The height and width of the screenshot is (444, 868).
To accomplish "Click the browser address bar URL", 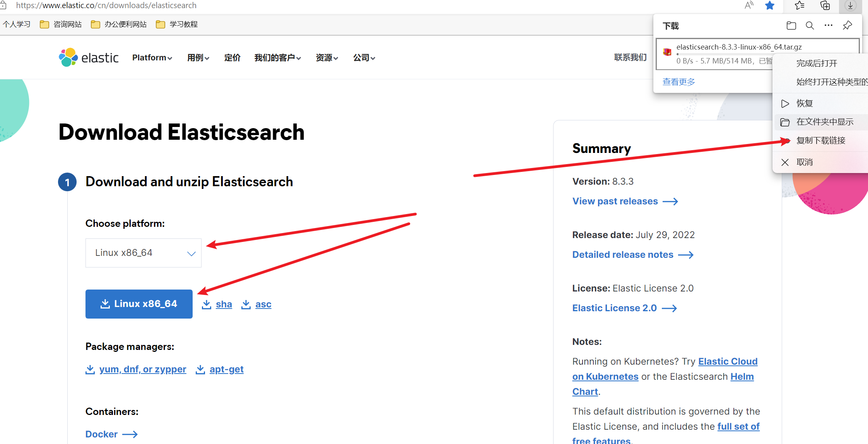I will click(x=106, y=5).
